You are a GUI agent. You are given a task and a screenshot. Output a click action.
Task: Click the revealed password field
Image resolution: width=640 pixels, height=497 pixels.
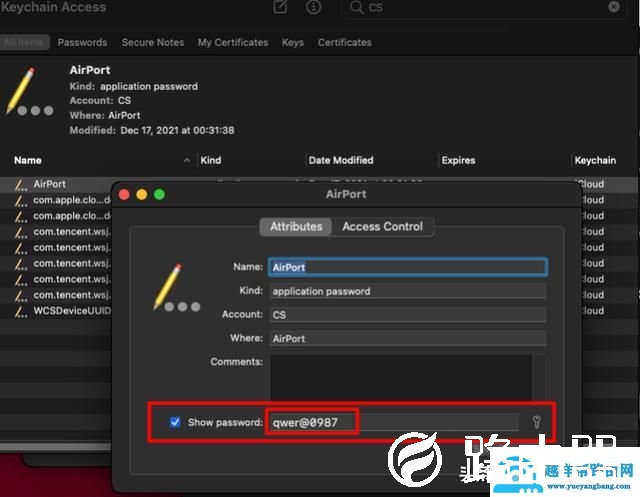(x=394, y=422)
